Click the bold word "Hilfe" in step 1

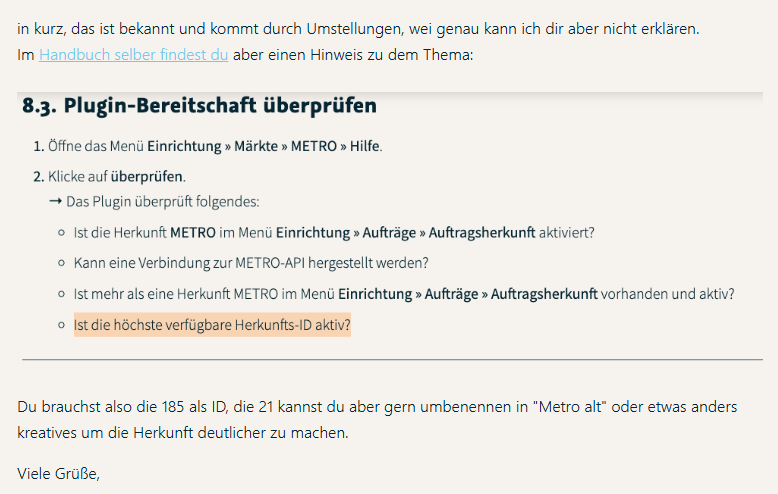[x=365, y=146]
